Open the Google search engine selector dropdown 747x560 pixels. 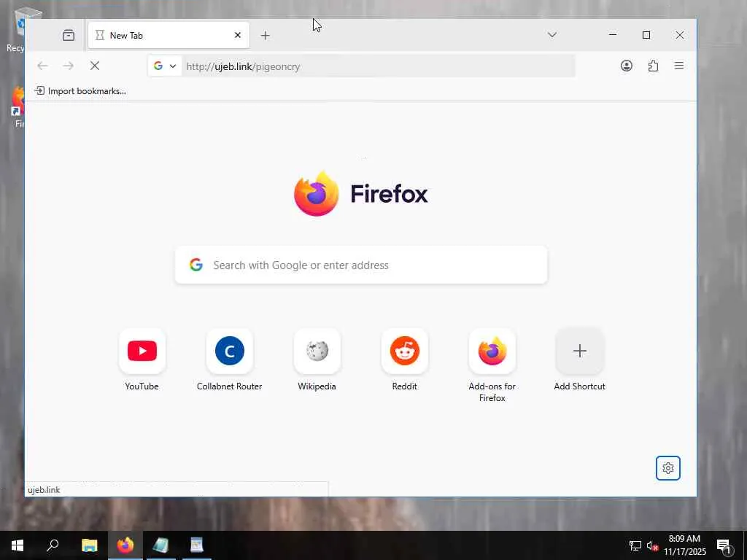point(165,66)
